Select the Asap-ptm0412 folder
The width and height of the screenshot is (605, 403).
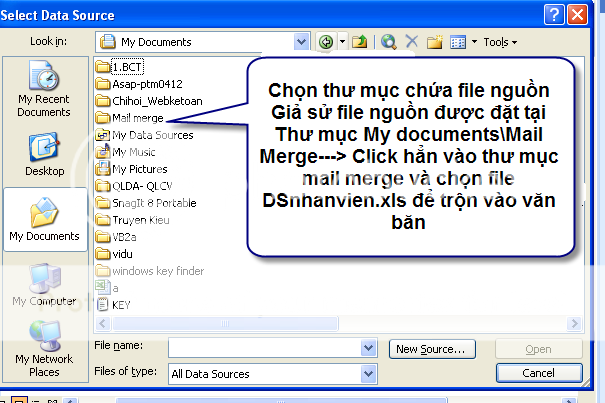(139, 84)
